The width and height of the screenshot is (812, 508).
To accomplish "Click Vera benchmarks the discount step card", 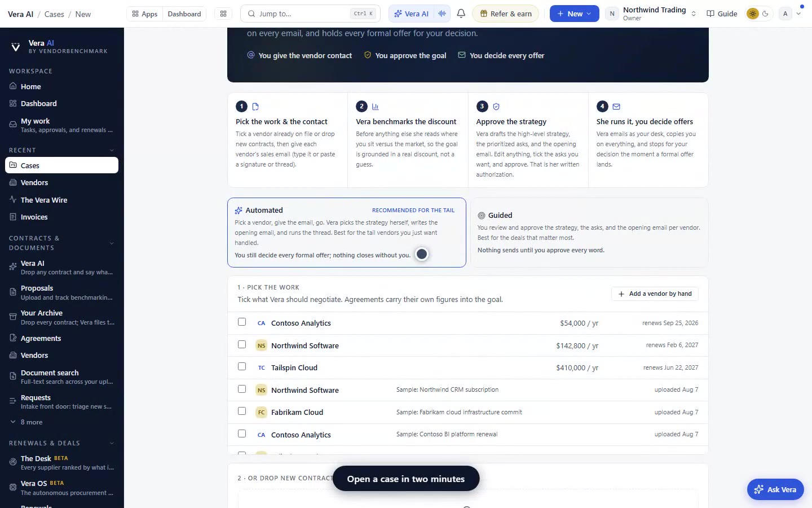I will [408, 140].
